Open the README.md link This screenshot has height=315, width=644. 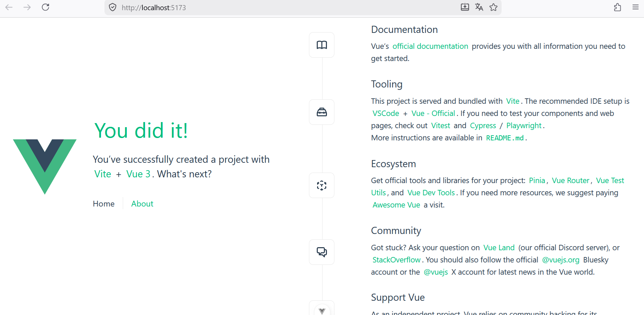505,138
